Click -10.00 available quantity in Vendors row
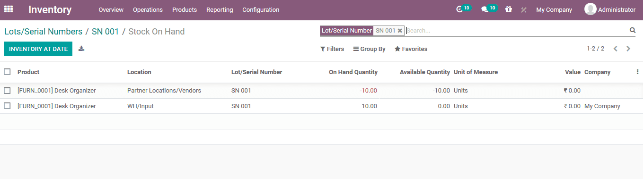Screen dimensions: 644x179 [441, 90]
